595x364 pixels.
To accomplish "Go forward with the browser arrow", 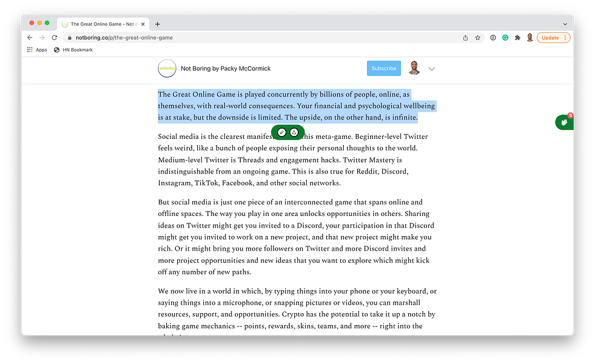I will [42, 38].
